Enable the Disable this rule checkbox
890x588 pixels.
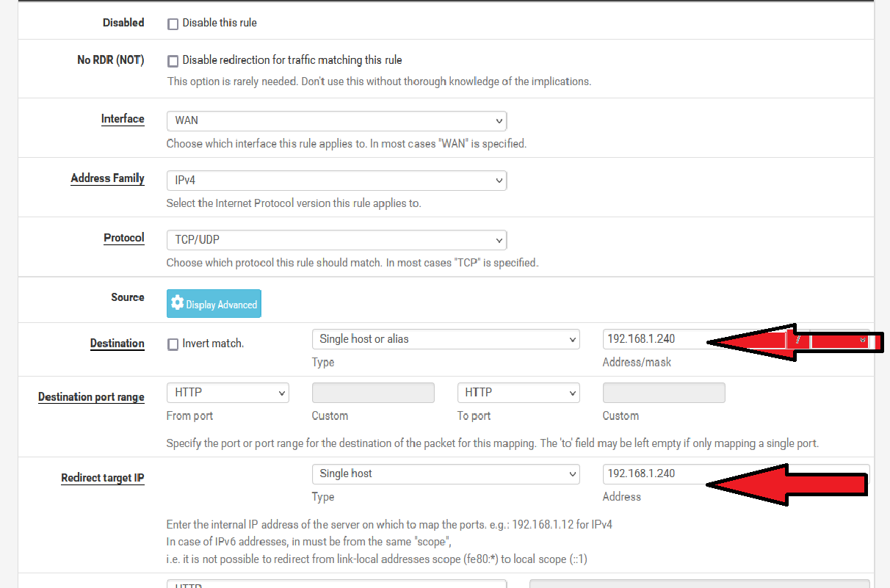pos(173,23)
